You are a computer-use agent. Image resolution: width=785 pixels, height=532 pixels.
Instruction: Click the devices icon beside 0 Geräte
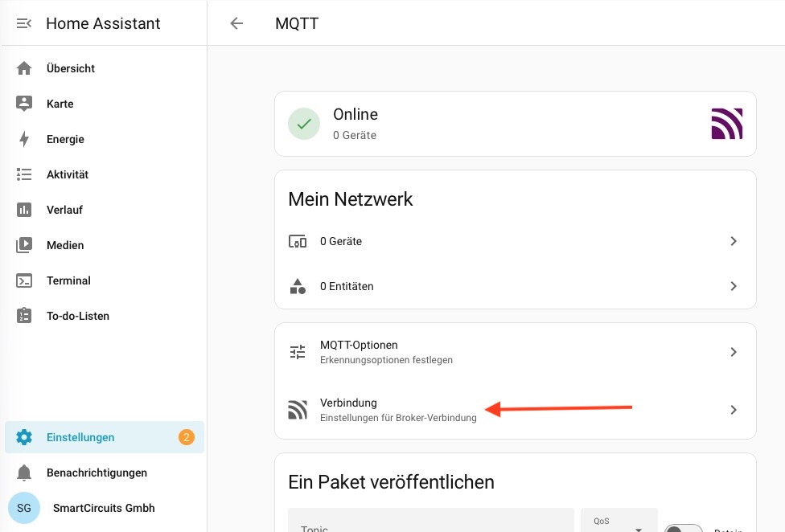coord(298,242)
